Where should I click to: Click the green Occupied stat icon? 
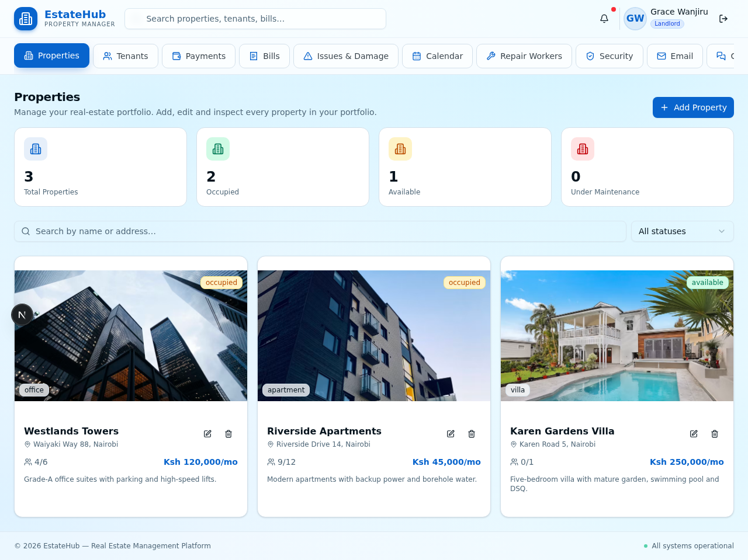click(x=218, y=149)
